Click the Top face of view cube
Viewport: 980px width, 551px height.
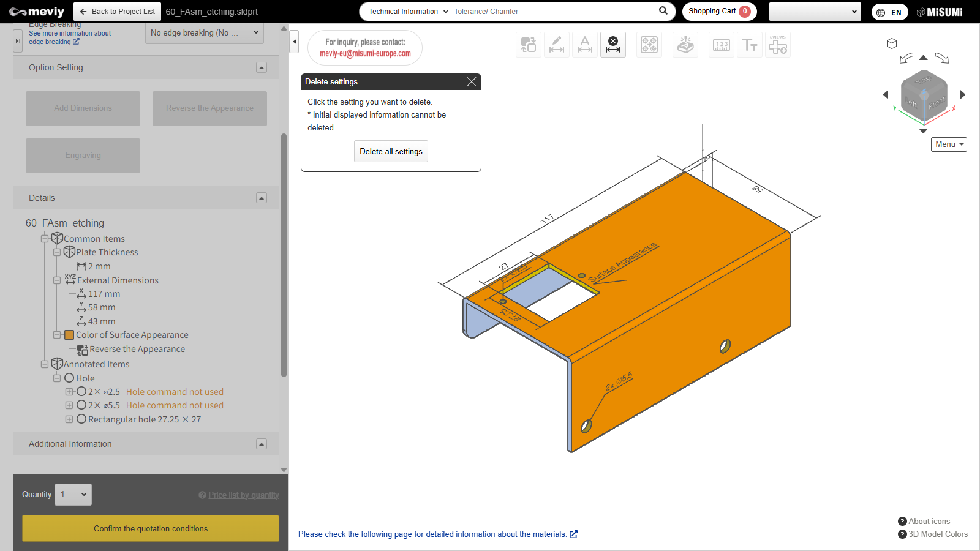(x=923, y=80)
